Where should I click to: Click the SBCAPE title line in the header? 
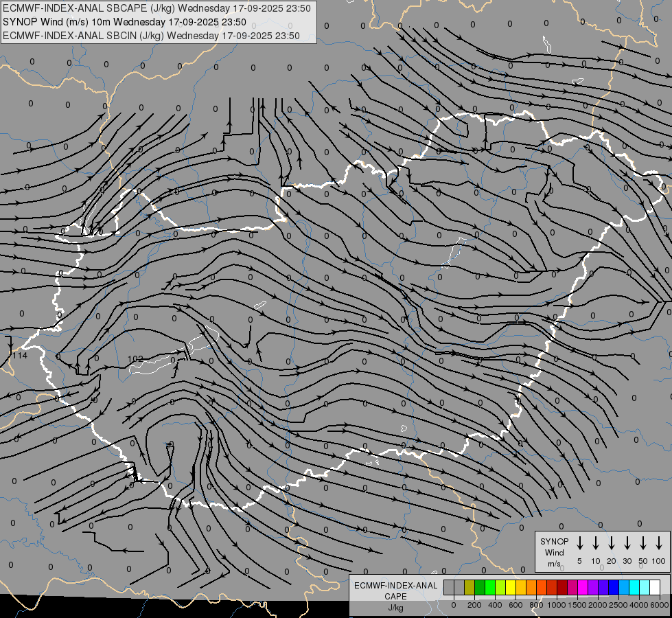click(x=157, y=8)
